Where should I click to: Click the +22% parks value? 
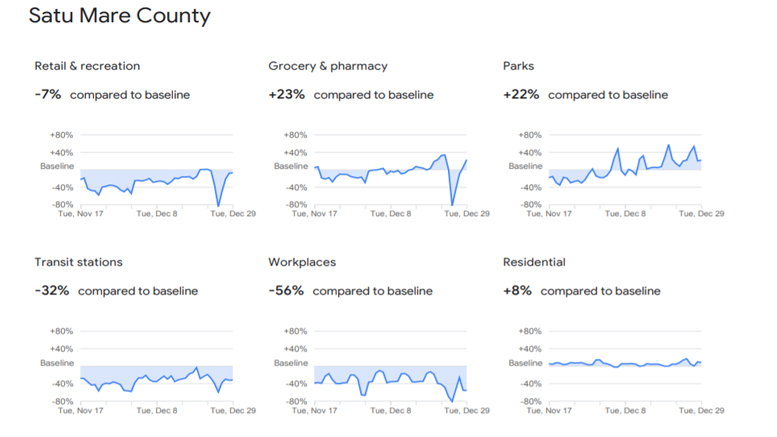[x=521, y=95]
